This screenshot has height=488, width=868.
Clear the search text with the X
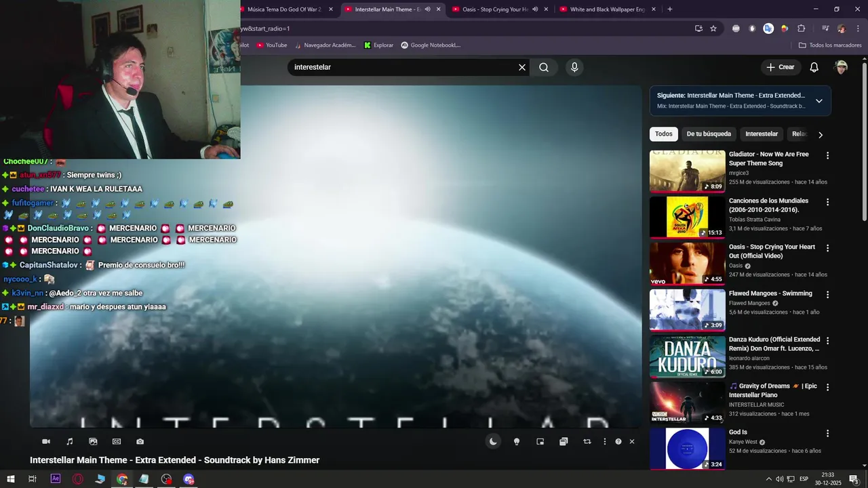pos(522,67)
